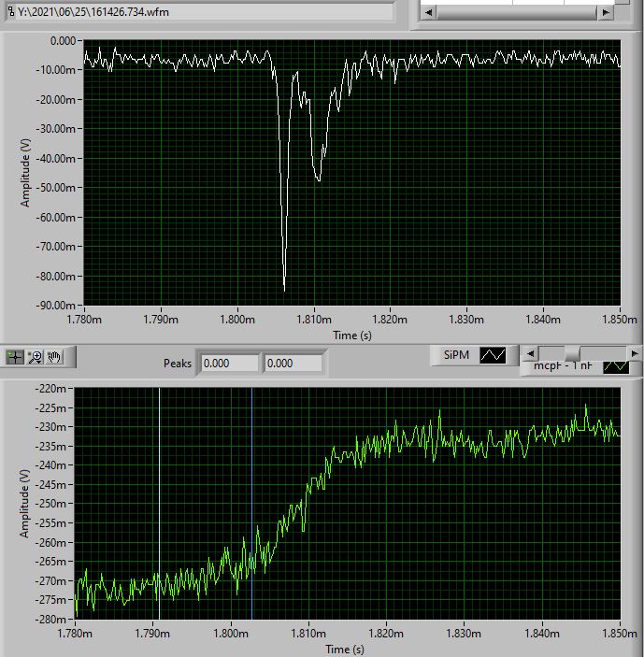Click the file path icon beside Y:\2021
This screenshot has height=657, width=644.
[11, 12]
